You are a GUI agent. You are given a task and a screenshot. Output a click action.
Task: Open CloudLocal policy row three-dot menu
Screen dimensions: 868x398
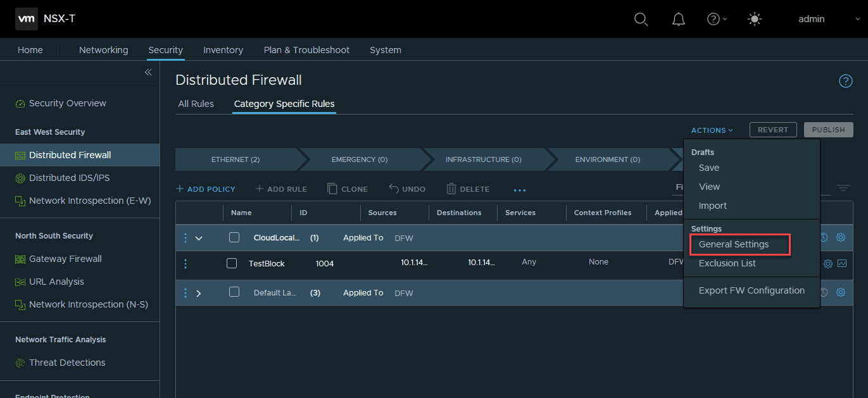[186, 238]
